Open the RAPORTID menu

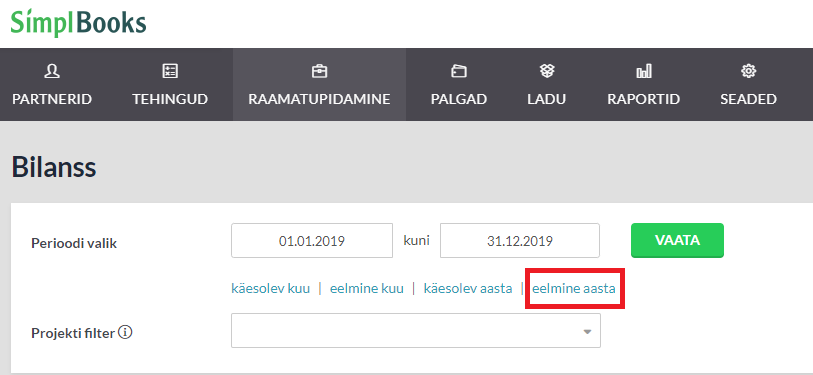pos(643,85)
